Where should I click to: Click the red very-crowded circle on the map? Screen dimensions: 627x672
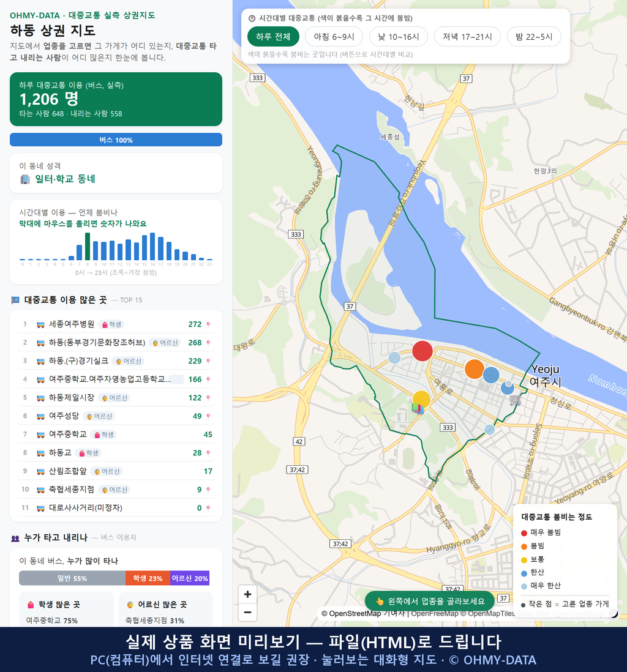point(422,351)
